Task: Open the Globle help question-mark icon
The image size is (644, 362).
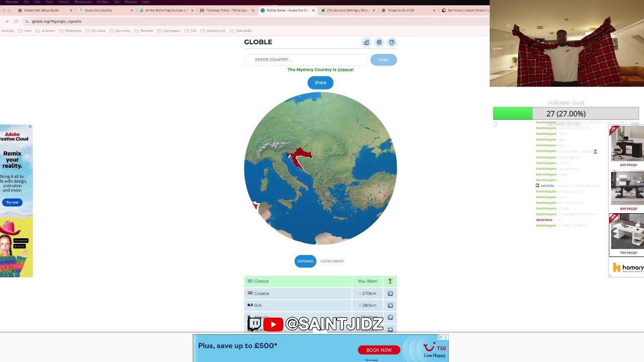Action: [392, 42]
